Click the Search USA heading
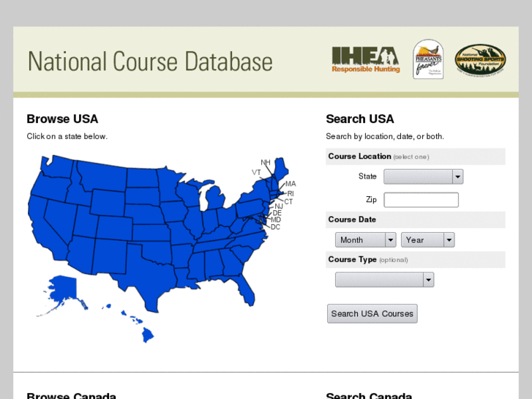532x399 pixels. click(x=360, y=119)
